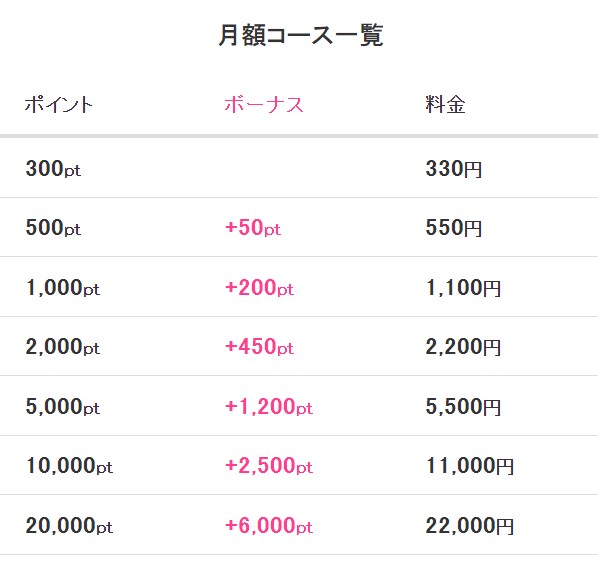Click the 2,200円 price

[x=463, y=346]
